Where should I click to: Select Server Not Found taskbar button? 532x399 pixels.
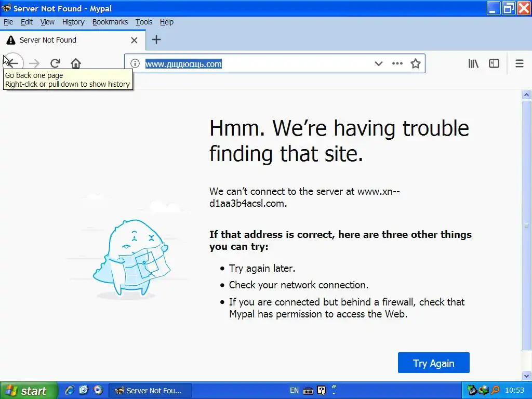(150, 391)
